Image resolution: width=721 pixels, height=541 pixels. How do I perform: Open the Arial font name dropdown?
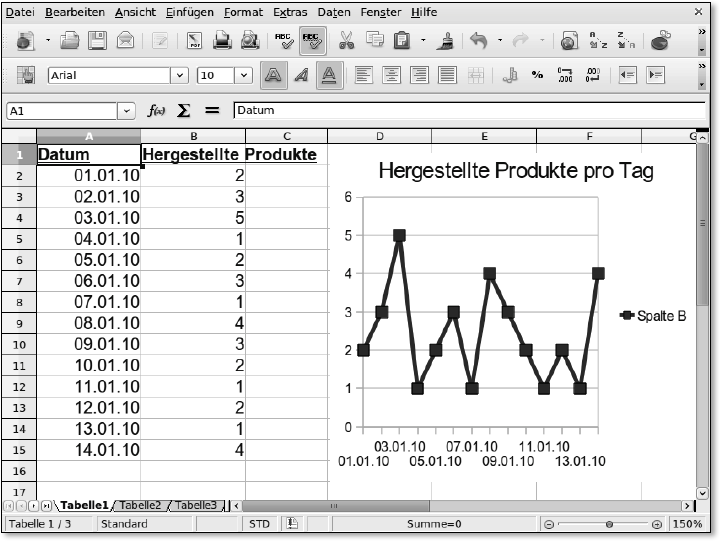[179, 75]
